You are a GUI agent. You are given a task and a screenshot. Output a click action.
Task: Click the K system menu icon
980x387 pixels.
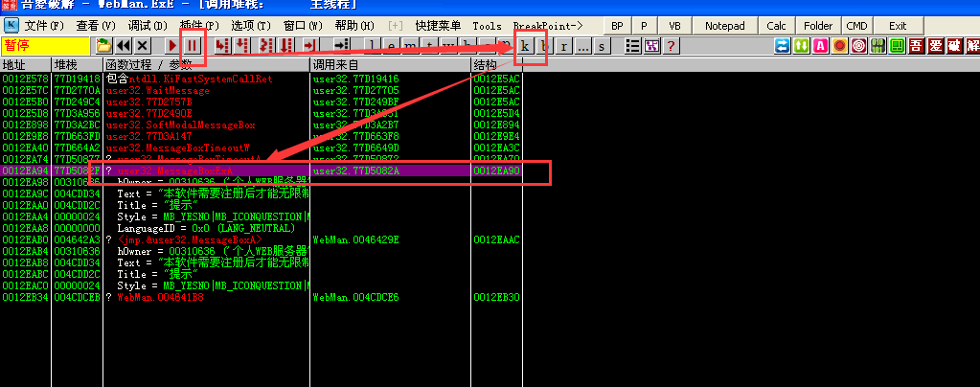click(11, 25)
